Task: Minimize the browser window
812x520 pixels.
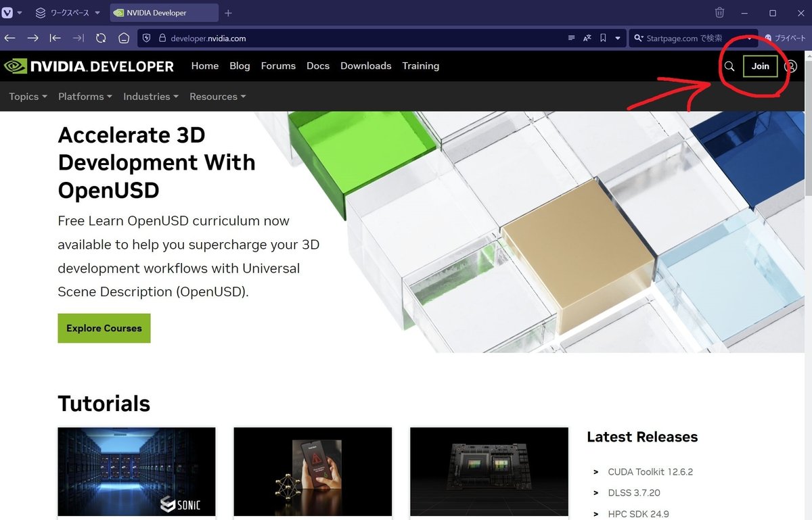Action: tap(745, 13)
